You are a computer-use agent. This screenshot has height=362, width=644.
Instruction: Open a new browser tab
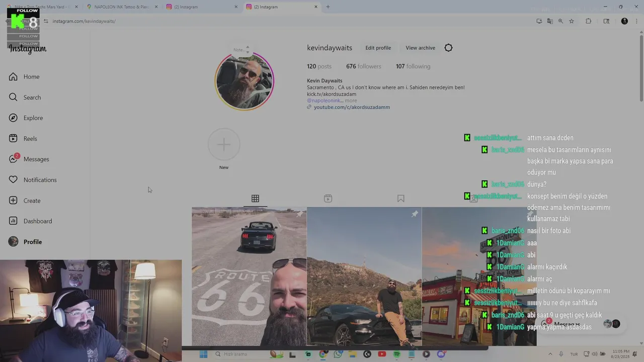(x=328, y=7)
